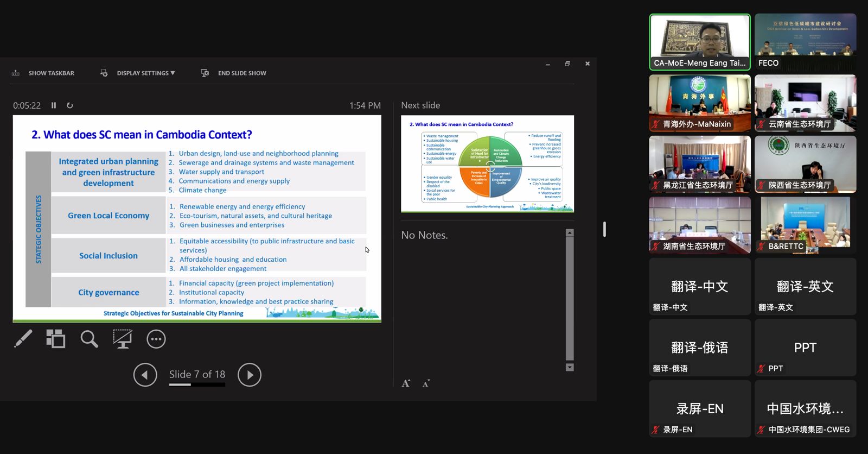
Task: Increase the notes text size
Action: click(x=406, y=383)
